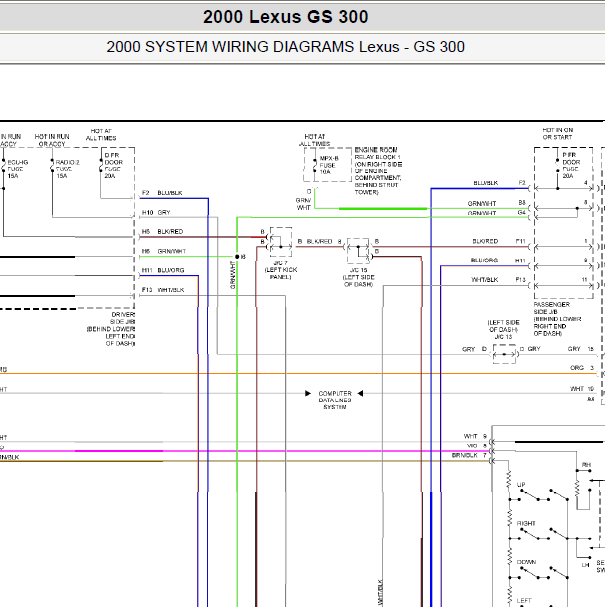Click the P FR DOOR FUSE 20A label

pos(571,165)
